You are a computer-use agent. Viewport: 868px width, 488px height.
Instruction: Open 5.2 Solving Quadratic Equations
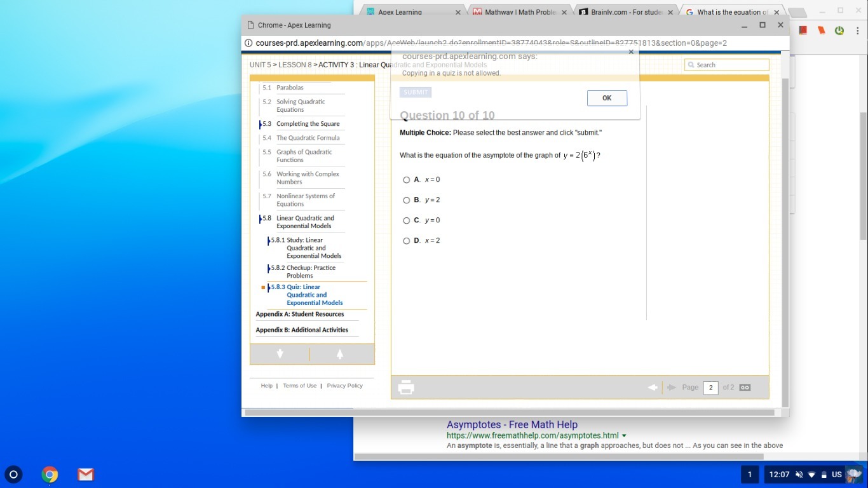click(301, 105)
